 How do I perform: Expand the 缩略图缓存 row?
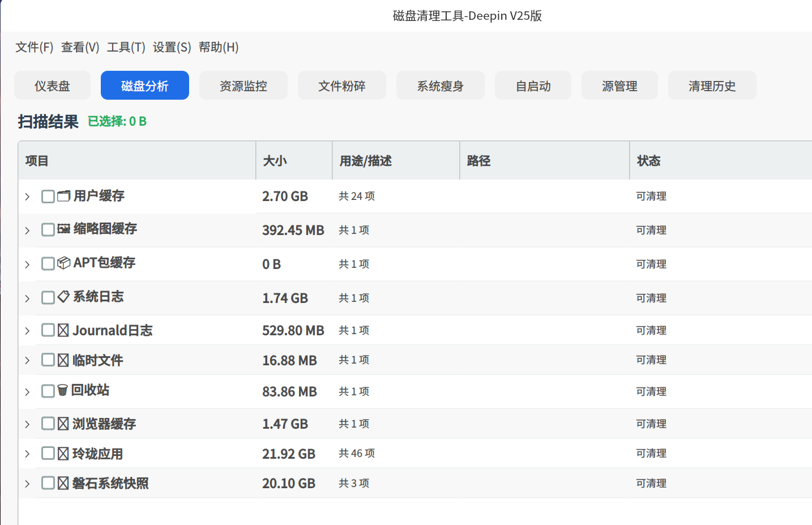point(27,231)
